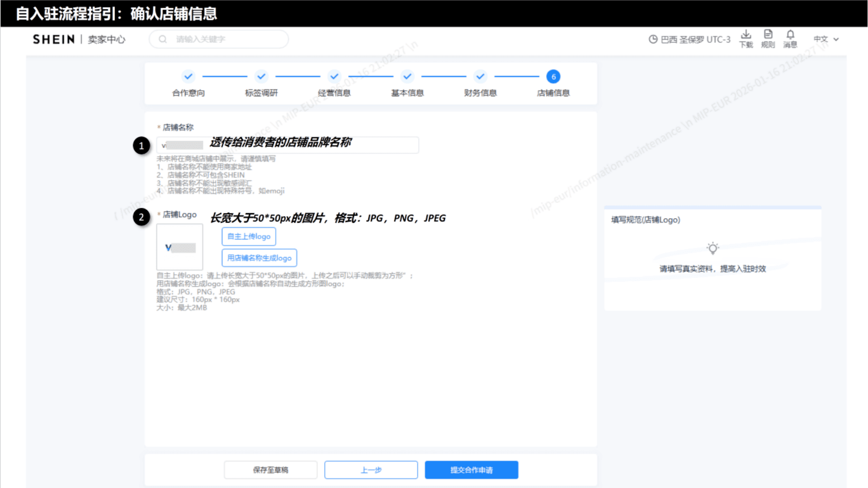The image size is (868, 488).
Task: Focus the keyword search input field
Action: 219,39
